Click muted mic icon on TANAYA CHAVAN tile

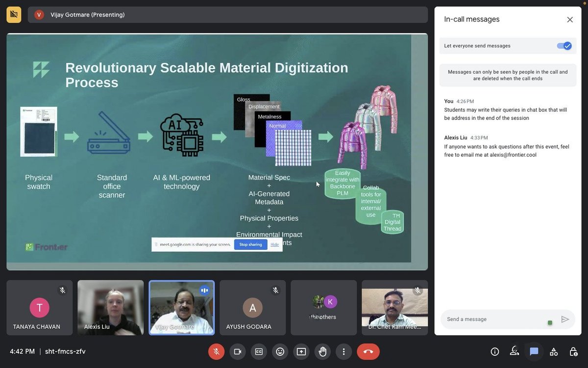63,290
